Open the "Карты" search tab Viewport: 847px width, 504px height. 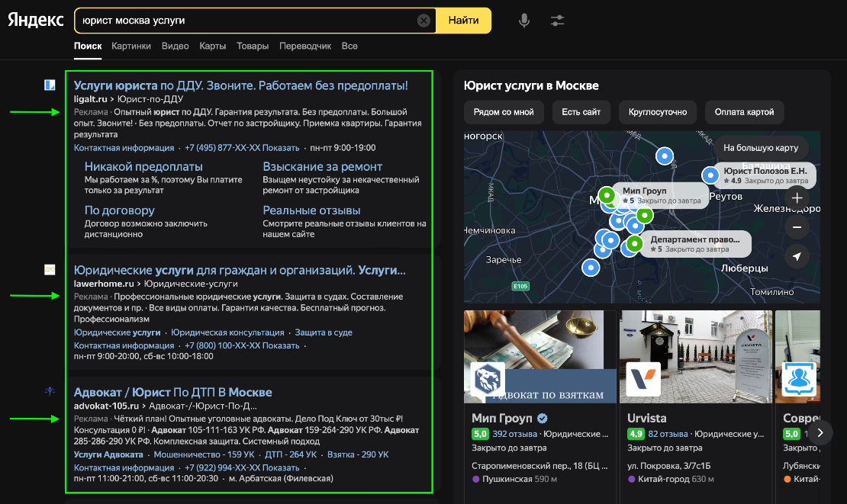(213, 46)
